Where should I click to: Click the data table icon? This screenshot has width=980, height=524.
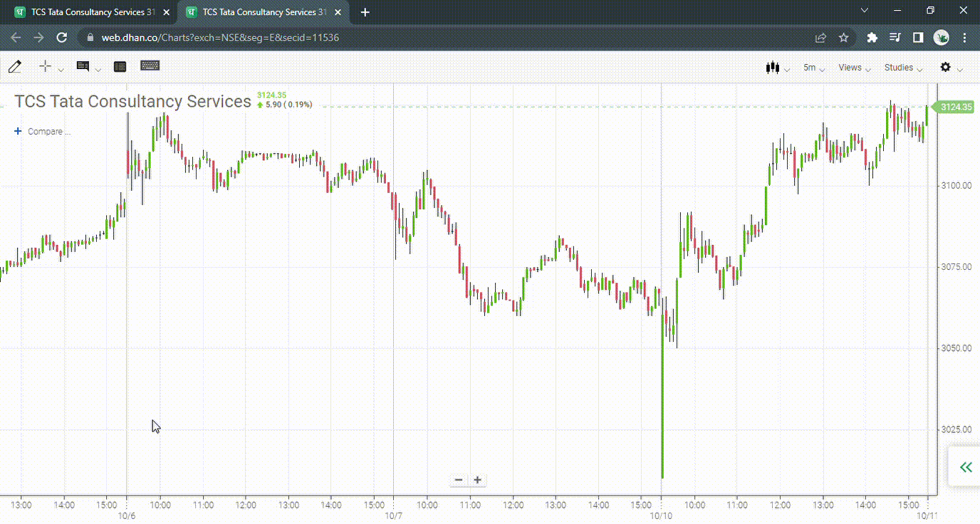tap(120, 66)
